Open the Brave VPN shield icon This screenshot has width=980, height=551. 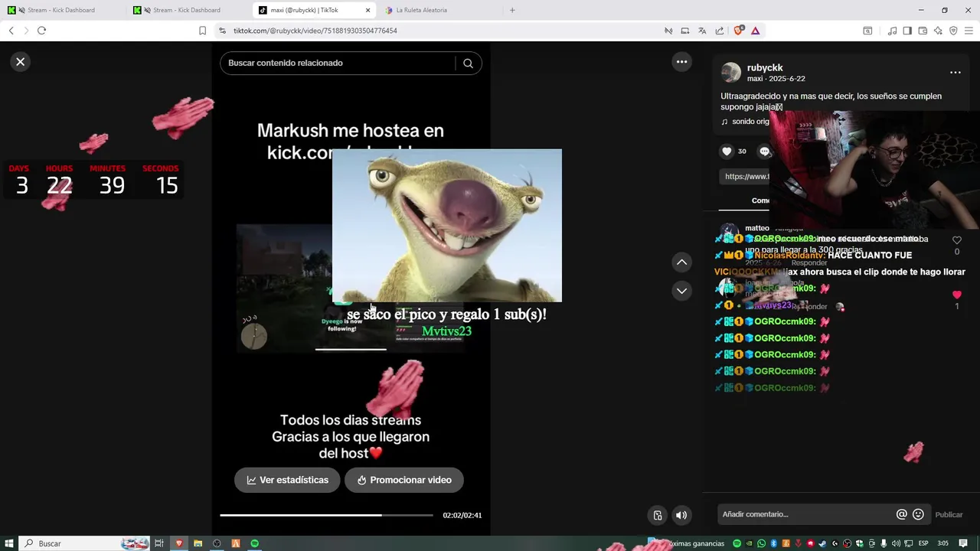[953, 31]
